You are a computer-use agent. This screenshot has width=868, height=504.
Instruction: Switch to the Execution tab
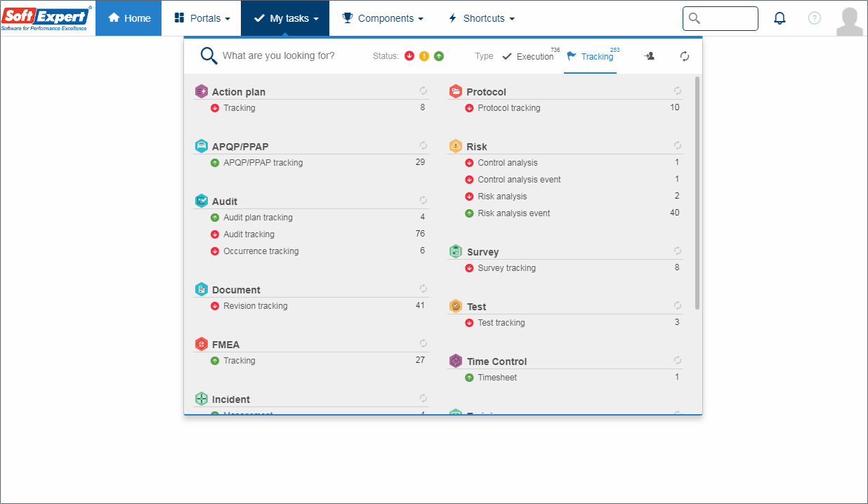tap(528, 56)
